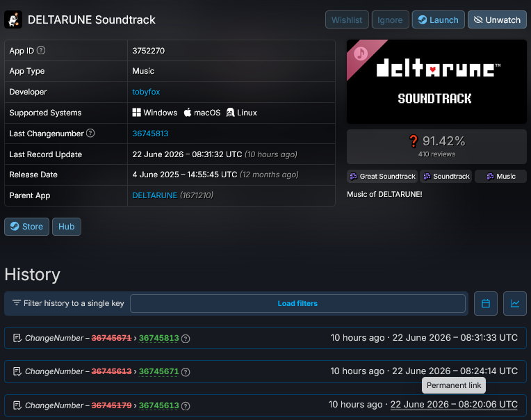The width and height of the screenshot is (531, 420).
Task: Click the Linux supported system entry
Action: pos(242,113)
